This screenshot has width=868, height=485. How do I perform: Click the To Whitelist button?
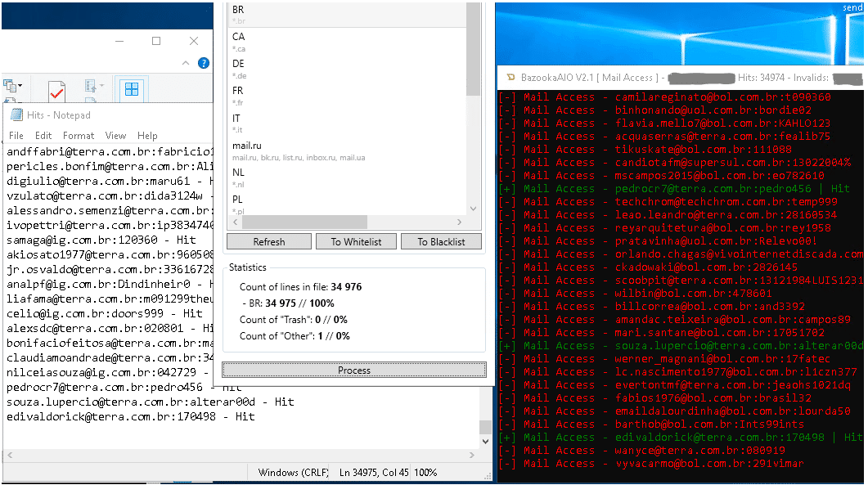coord(354,241)
